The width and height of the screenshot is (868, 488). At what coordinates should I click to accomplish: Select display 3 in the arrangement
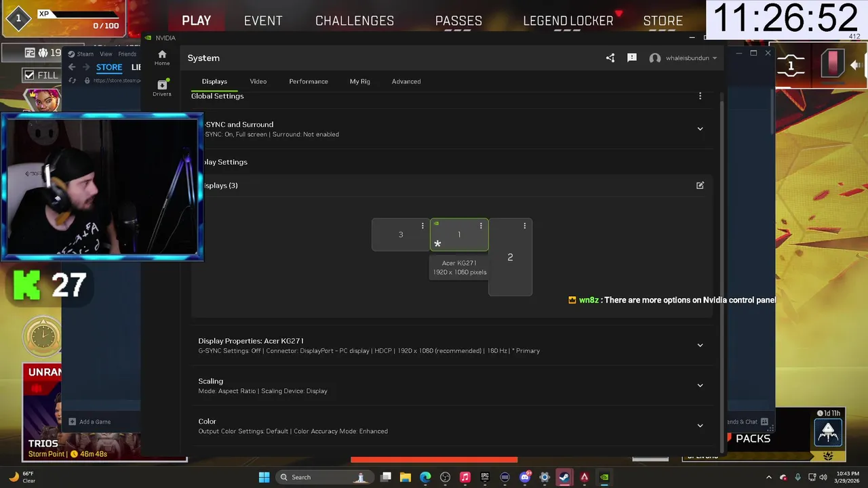[x=400, y=235]
